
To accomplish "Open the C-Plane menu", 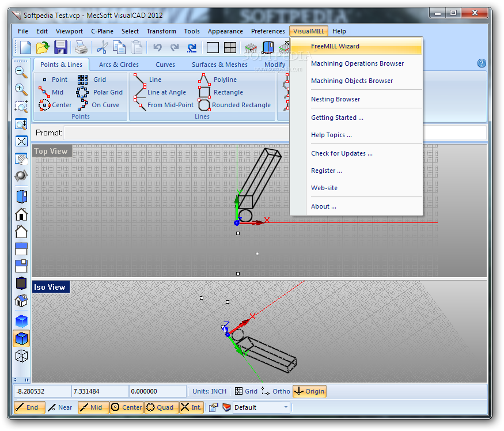I will pos(102,31).
